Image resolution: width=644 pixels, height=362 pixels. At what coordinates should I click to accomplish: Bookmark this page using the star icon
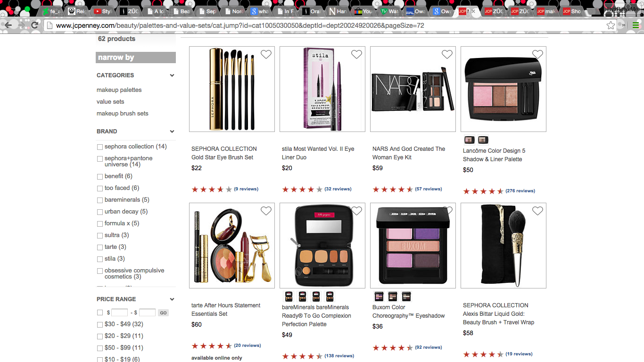[x=611, y=25]
